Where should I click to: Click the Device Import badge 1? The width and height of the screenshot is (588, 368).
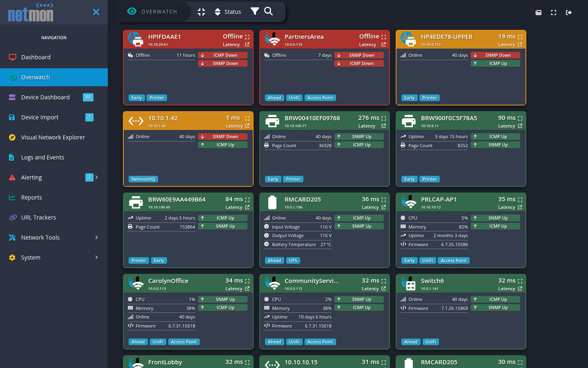[89, 117]
